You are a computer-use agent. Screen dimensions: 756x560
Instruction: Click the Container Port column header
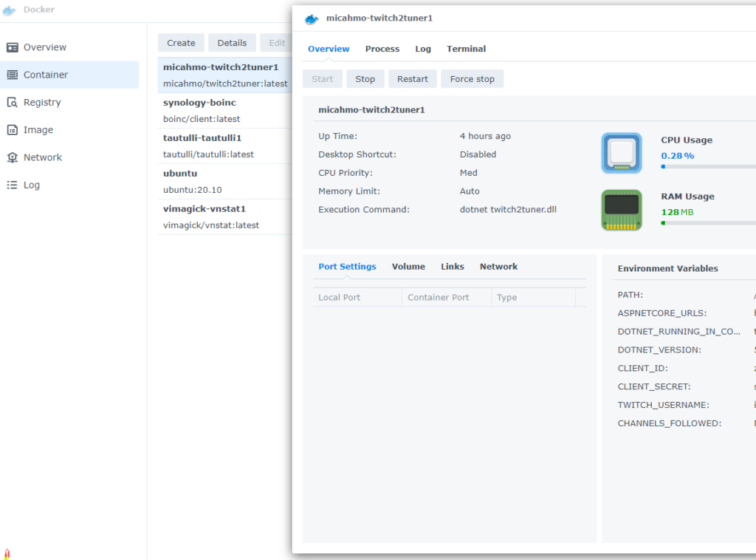point(447,298)
